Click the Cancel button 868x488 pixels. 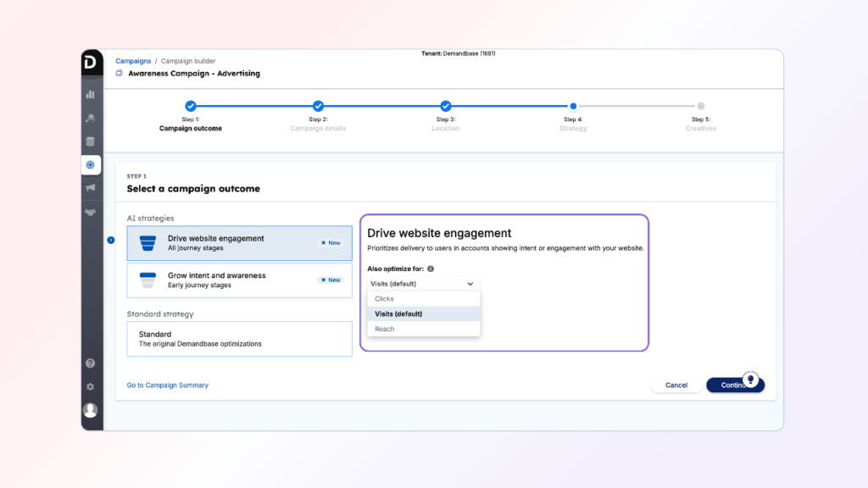676,385
